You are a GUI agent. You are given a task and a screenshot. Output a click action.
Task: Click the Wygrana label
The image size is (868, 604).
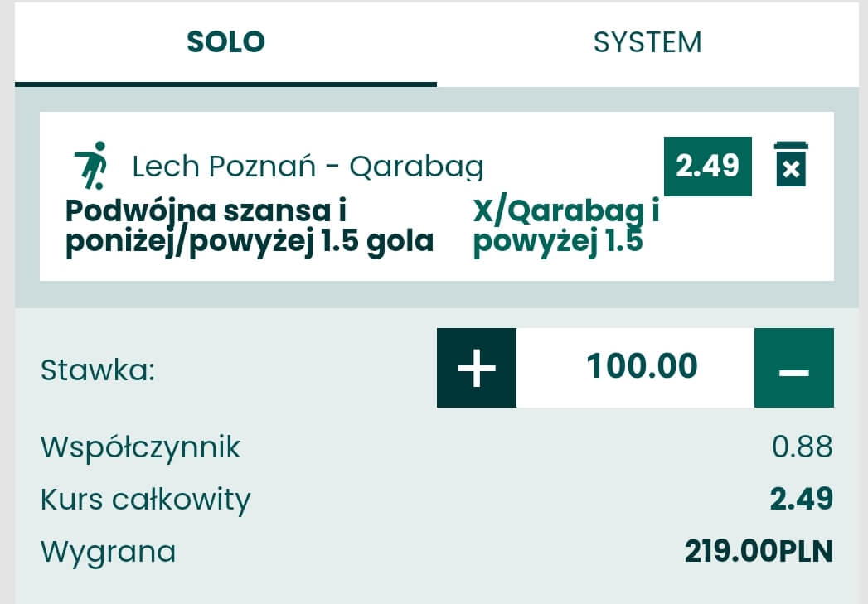[109, 551]
